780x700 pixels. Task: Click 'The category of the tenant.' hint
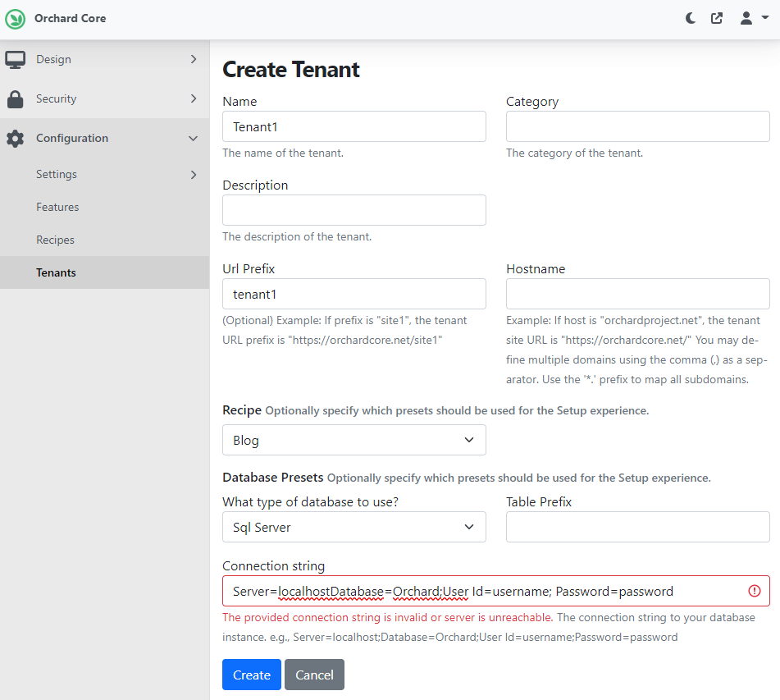pos(575,153)
